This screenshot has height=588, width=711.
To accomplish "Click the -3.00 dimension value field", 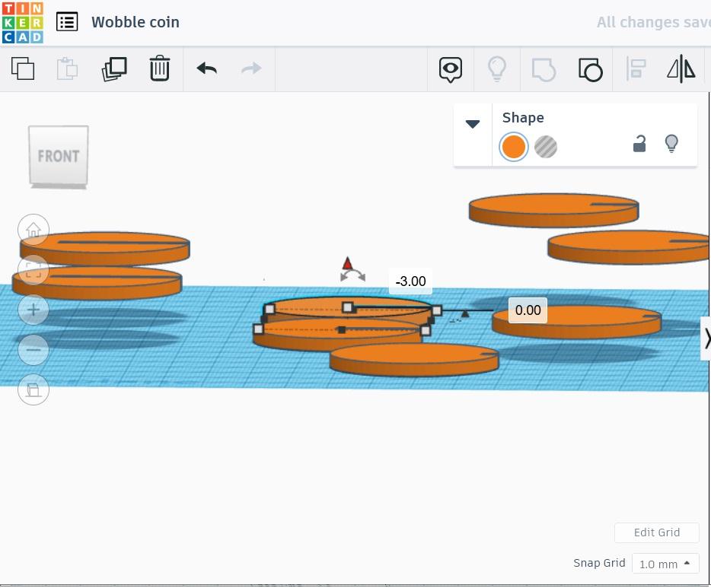I will [410, 281].
